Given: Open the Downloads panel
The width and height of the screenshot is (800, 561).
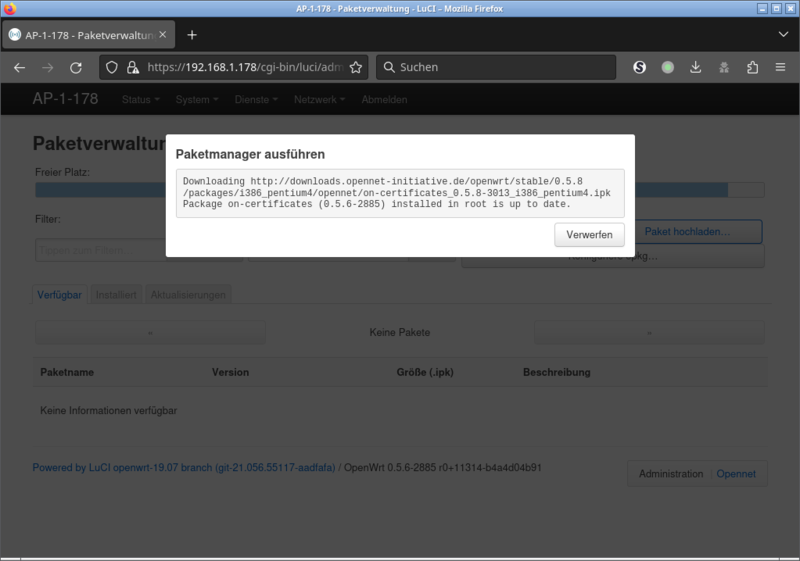Looking at the screenshot, I should (695, 67).
